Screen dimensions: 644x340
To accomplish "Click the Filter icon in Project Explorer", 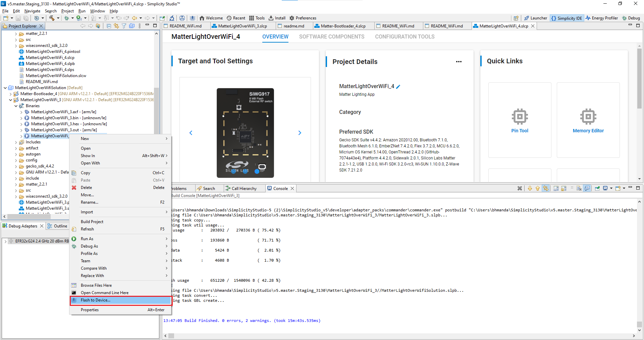I will coord(124,26).
